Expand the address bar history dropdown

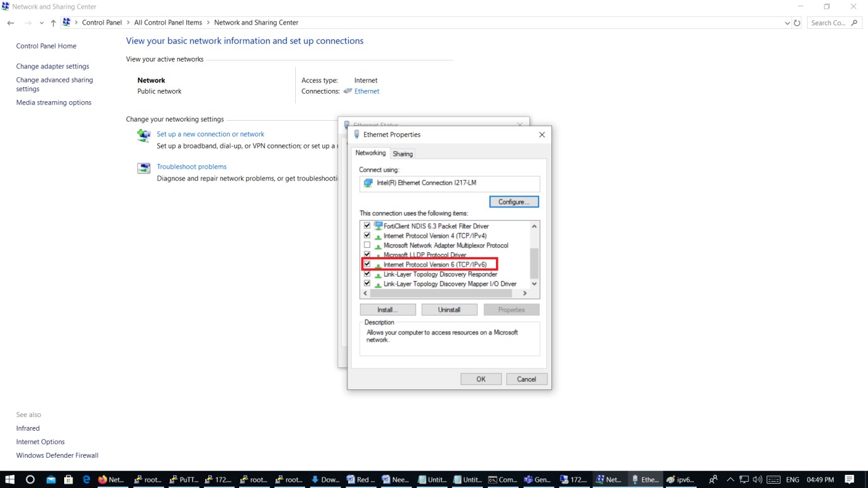click(787, 23)
